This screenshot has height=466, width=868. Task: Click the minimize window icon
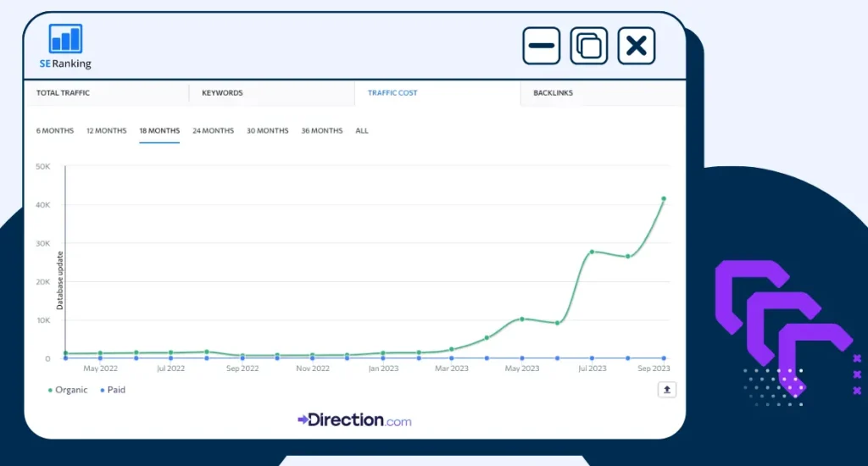[x=541, y=46]
